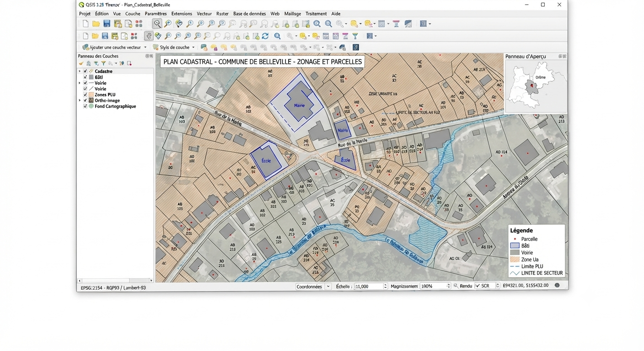644x351 pixels.
Task: Click the Bâti blue swatch in Légende
Action: [515, 246]
